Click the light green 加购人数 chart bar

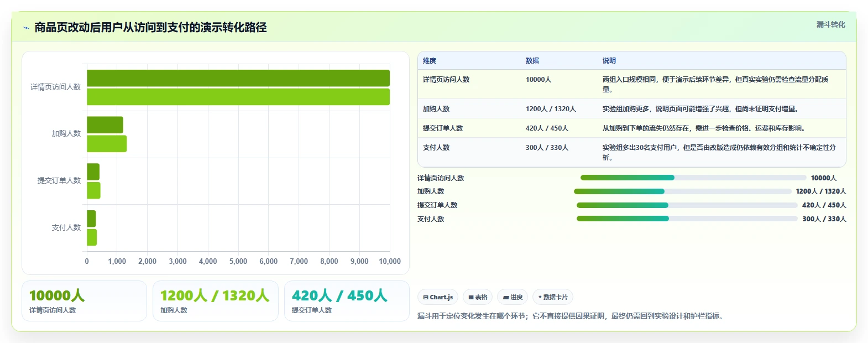(x=107, y=144)
